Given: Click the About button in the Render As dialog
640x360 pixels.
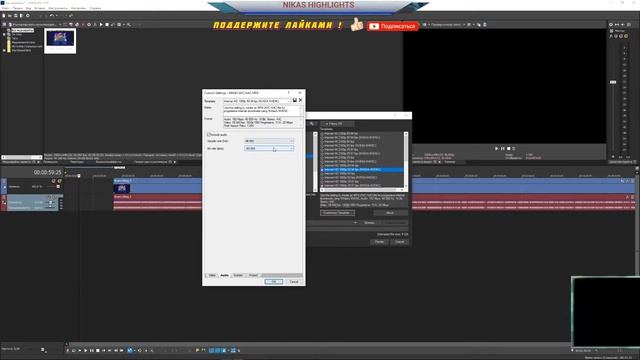Looking at the screenshot, I should [x=390, y=213].
